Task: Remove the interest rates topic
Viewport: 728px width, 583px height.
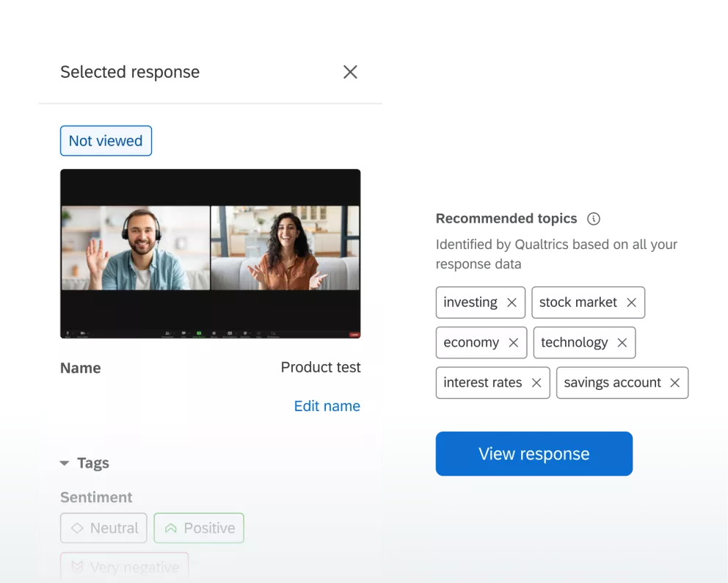Action: click(x=536, y=383)
